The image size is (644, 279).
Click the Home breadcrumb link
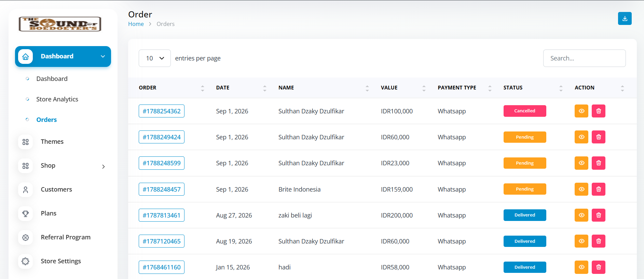tap(136, 24)
